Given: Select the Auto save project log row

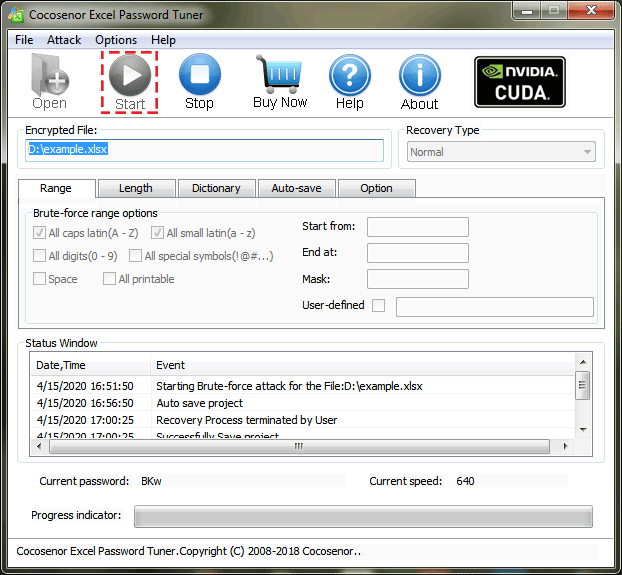Looking at the screenshot, I should coord(302,403).
